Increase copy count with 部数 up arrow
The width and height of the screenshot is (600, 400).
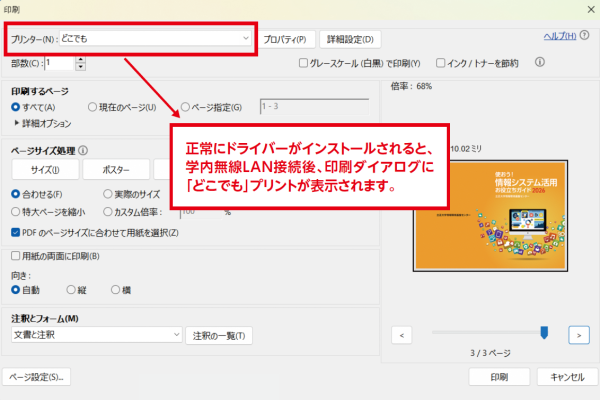coord(80,58)
